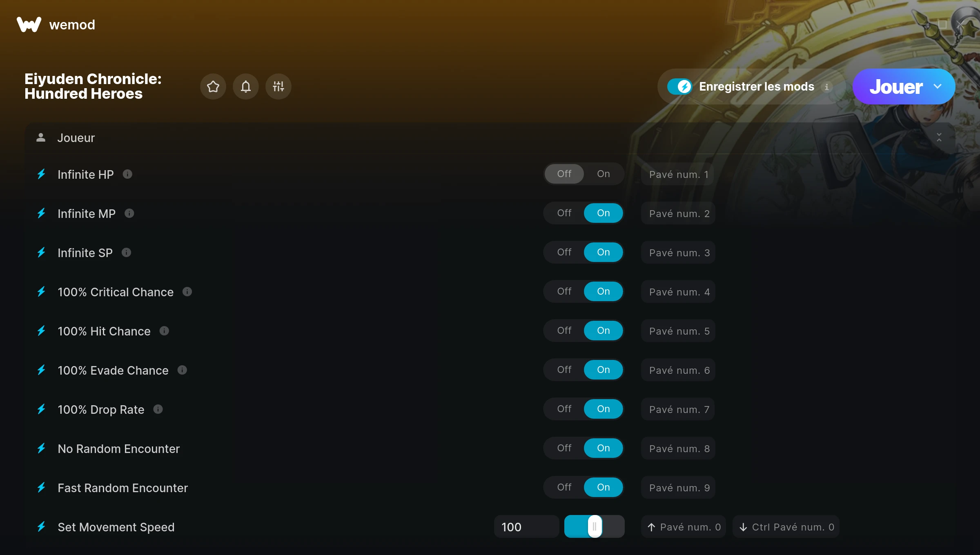Screen dimensions: 980x555
Task: Turn On Infinite HP
Action: pyautogui.click(x=604, y=174)
